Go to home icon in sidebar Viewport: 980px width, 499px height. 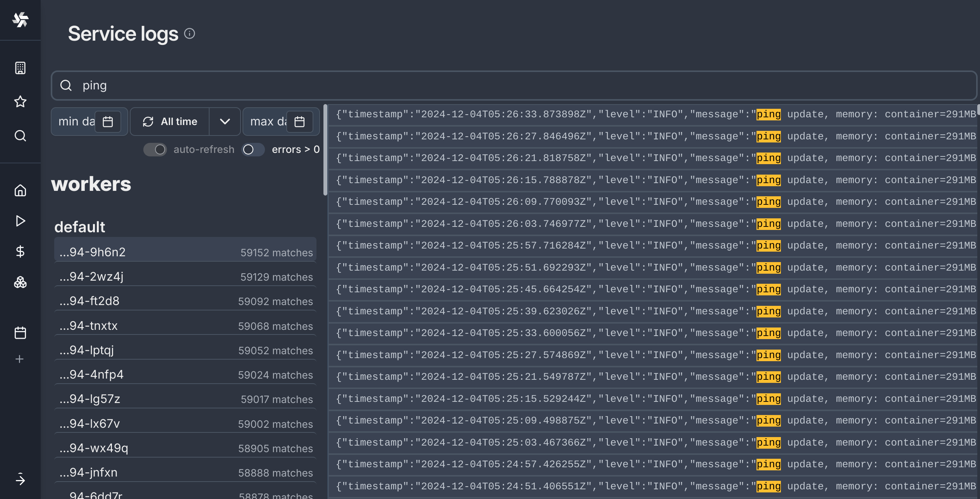20,190
